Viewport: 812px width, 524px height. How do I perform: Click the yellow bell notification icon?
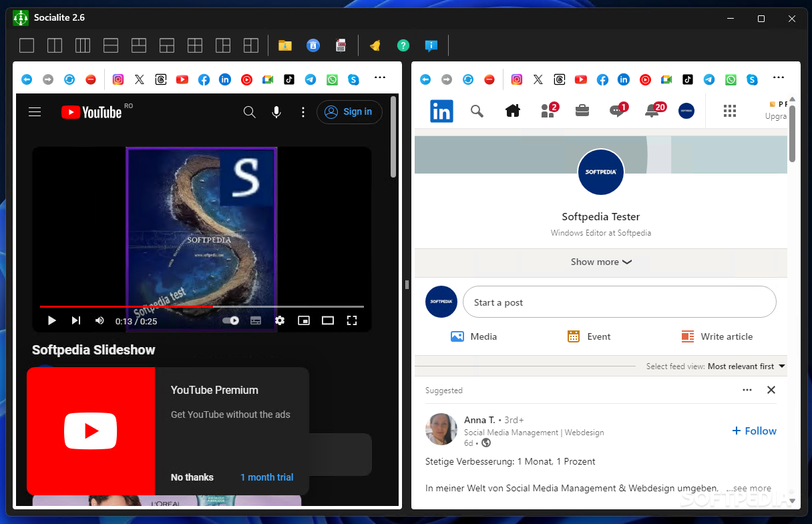point(375,45)
